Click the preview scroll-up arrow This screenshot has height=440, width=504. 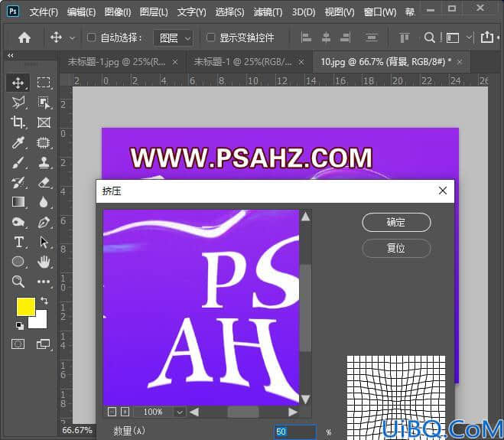(x=305, y=217)
